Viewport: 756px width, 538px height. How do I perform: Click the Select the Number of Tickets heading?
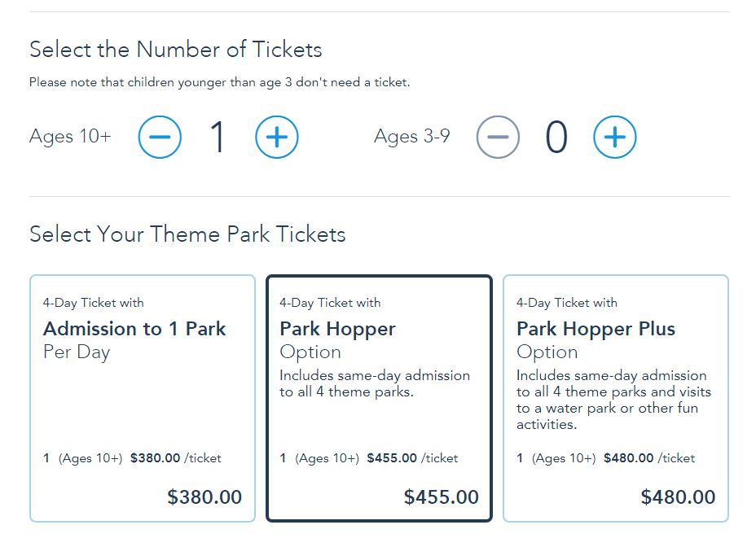175,50
